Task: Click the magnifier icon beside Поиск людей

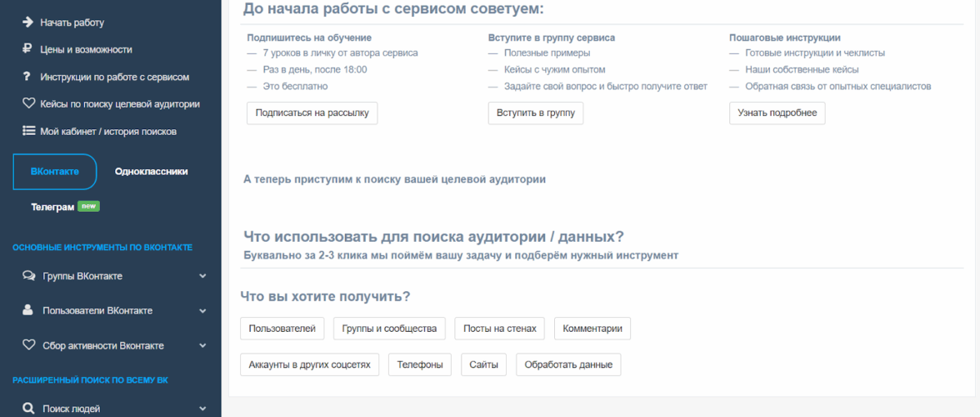Action: (28, 409)
